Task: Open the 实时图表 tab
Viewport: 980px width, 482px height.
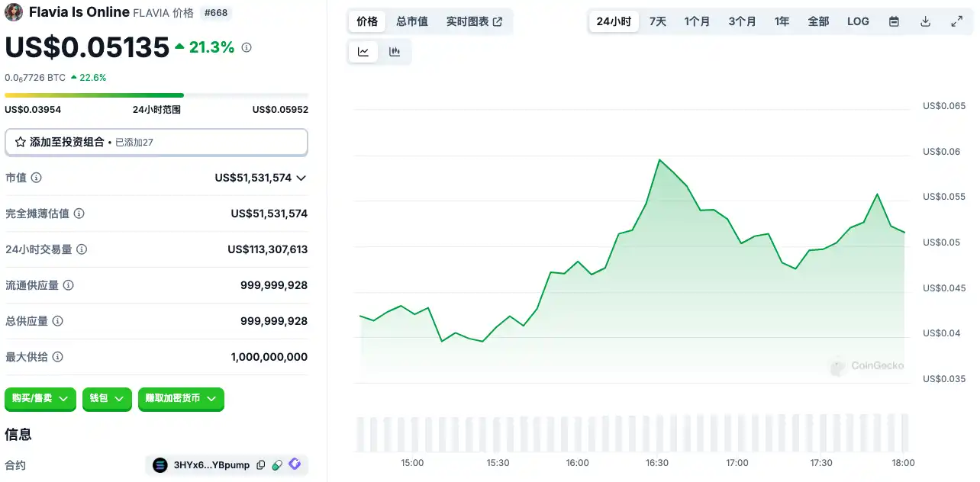Action: (474, 21)
